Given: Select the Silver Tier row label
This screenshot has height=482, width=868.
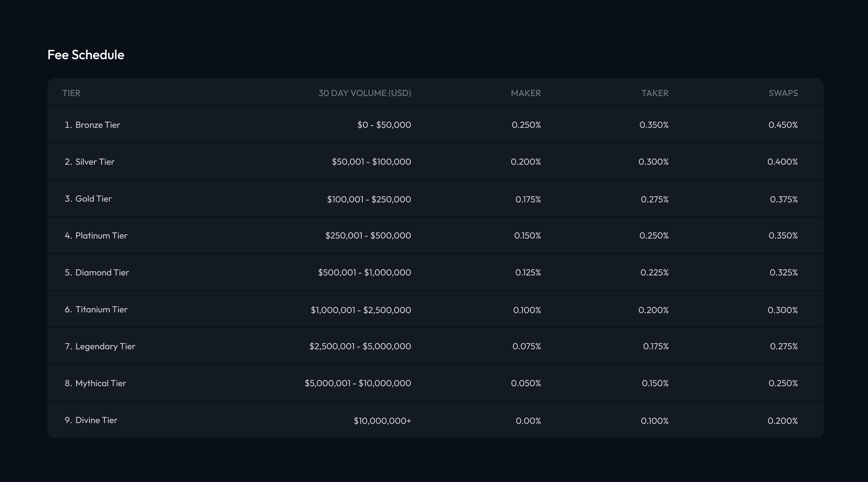Looking at the screenshot, I should pyautogui.click(x=95, y=162).
